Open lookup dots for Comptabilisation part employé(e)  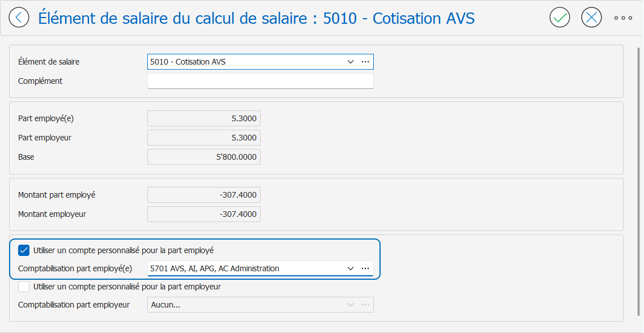tap(365, 268)
